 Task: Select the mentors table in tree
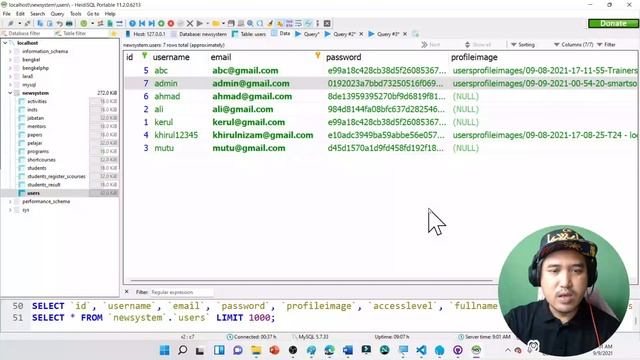click(x=36, y=127)
